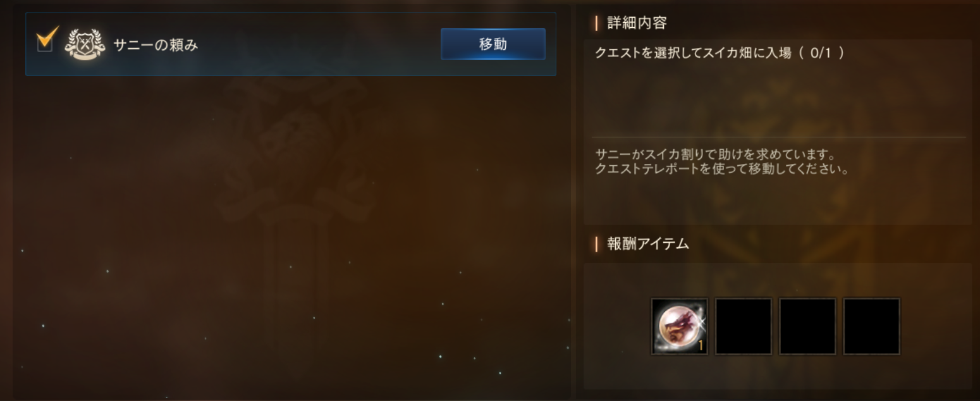
Task: Click the first empty reward slot
Action: pyautogui.click(x=744, y=326)
